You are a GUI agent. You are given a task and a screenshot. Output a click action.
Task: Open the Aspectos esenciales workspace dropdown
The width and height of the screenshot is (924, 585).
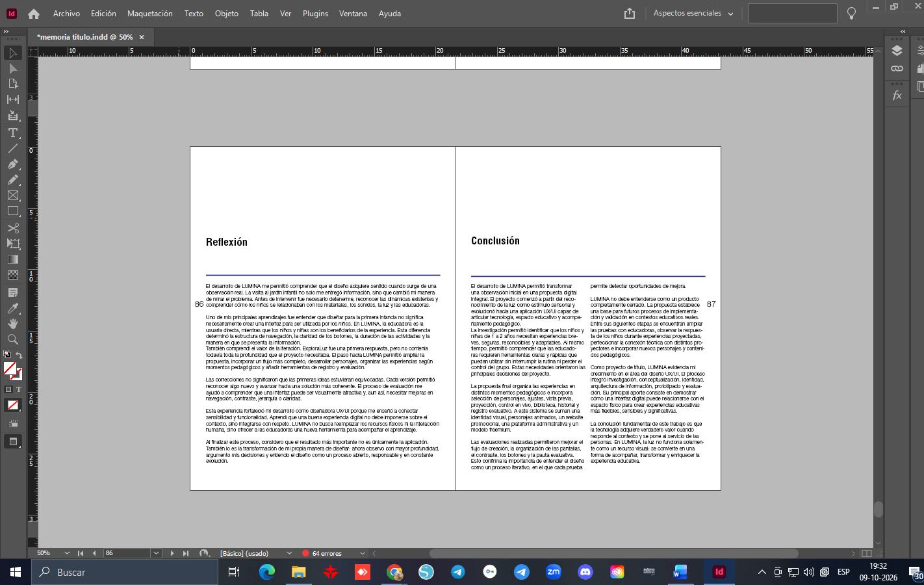693,13
